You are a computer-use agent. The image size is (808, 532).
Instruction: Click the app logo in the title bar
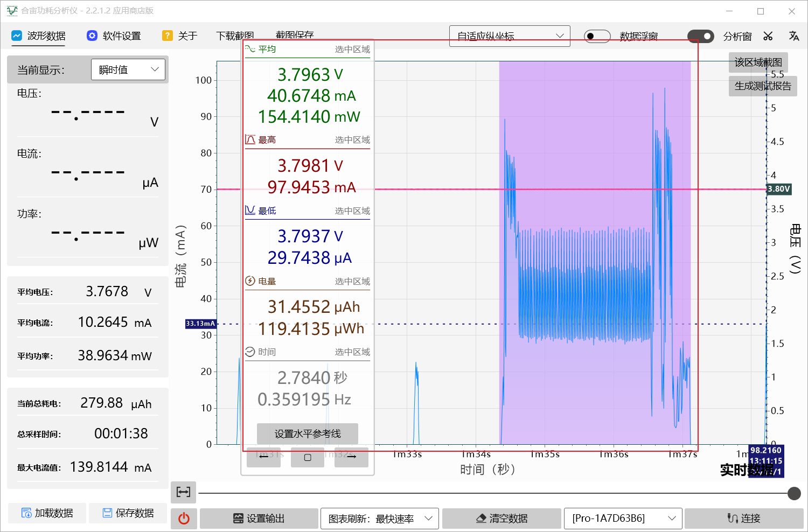(x=12, y=11)
